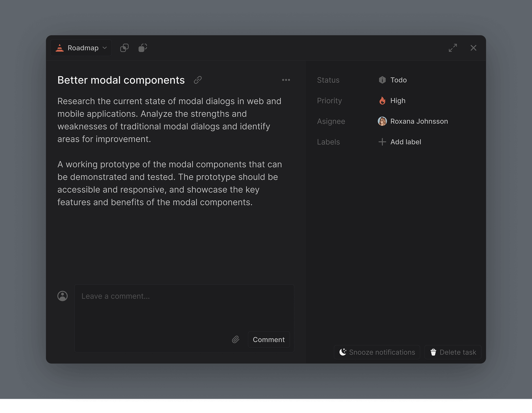This screenshot has width=532, height=413.
Task: Open the Roadmap project dropdown
Action: (x=81, y=48)
